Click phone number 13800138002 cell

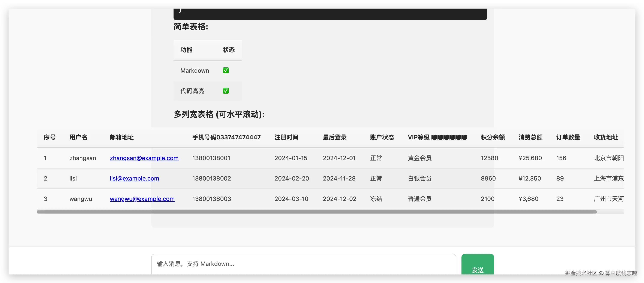211,178
